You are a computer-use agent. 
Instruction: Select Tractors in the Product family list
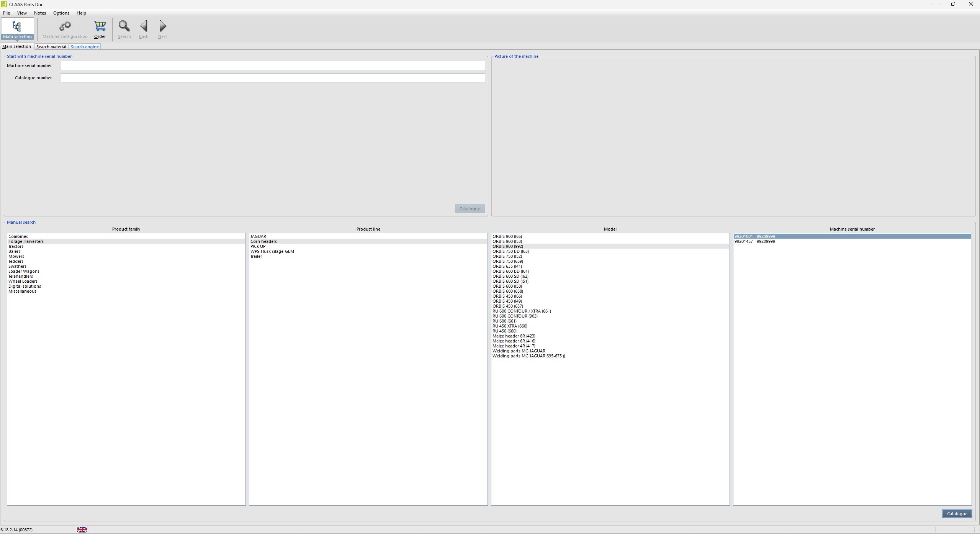(16, 246)
